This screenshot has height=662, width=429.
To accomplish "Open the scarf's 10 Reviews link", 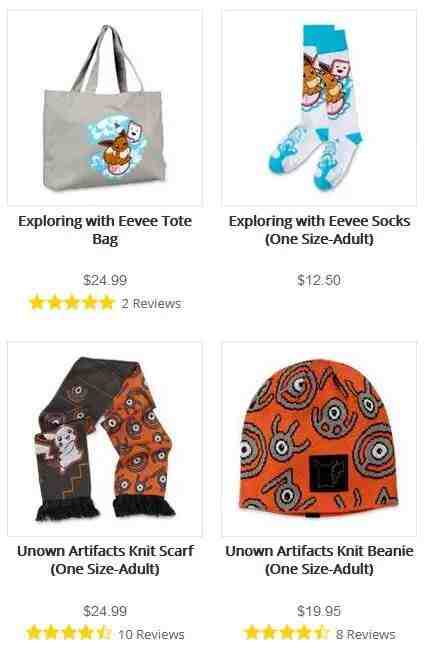I will (151, 634).
